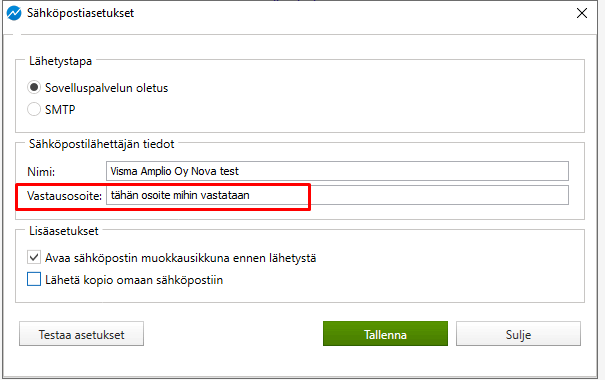605x380 pixels.
Task: Save settings with the green Tallenna button
Action: tap(385, 334)
